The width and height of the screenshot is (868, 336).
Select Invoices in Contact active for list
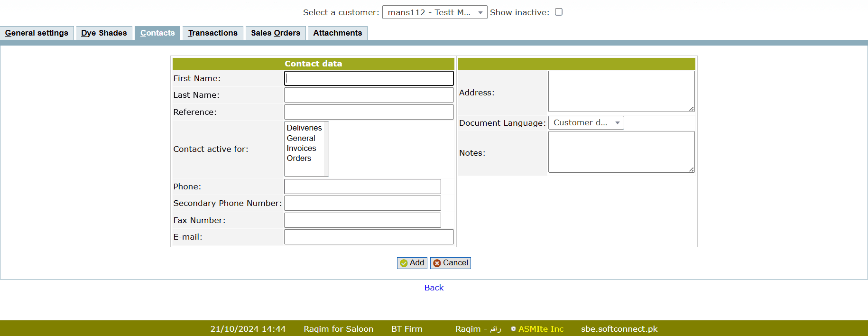click(x=301, y=148)
